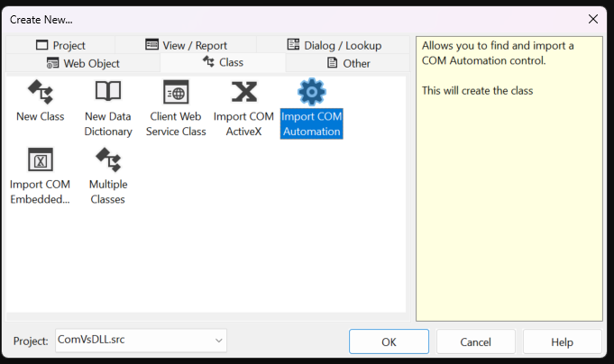Click the Import COM Automation gear icon

click(x=311, y=92)
